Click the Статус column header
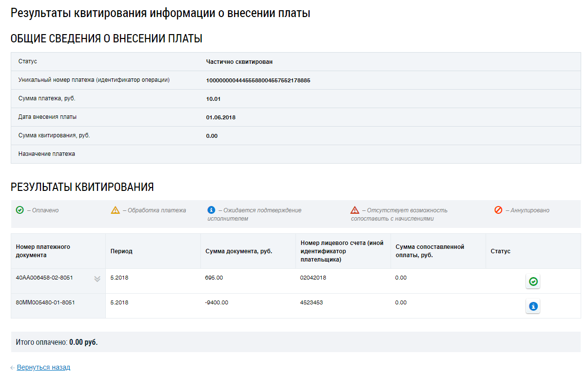Viewport: 588px width, 375px height. pyautogui.click(x=500, y=251)
